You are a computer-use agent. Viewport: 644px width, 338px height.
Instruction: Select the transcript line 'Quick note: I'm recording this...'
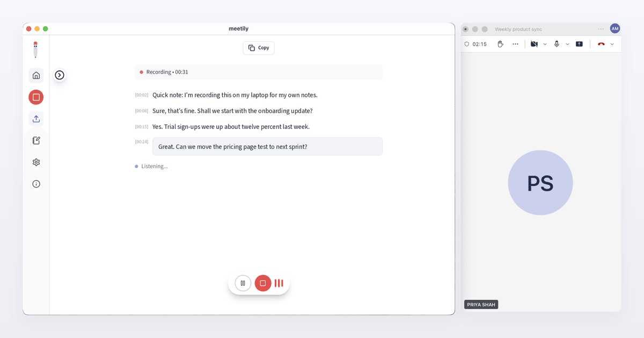[235, 95]
